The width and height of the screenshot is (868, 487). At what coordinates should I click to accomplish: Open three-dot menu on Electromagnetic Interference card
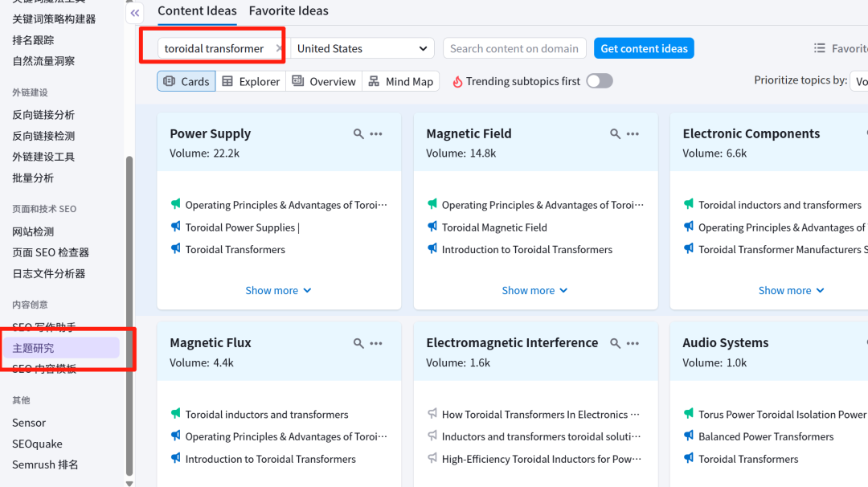pyautogui.click(x=633, y=343)
